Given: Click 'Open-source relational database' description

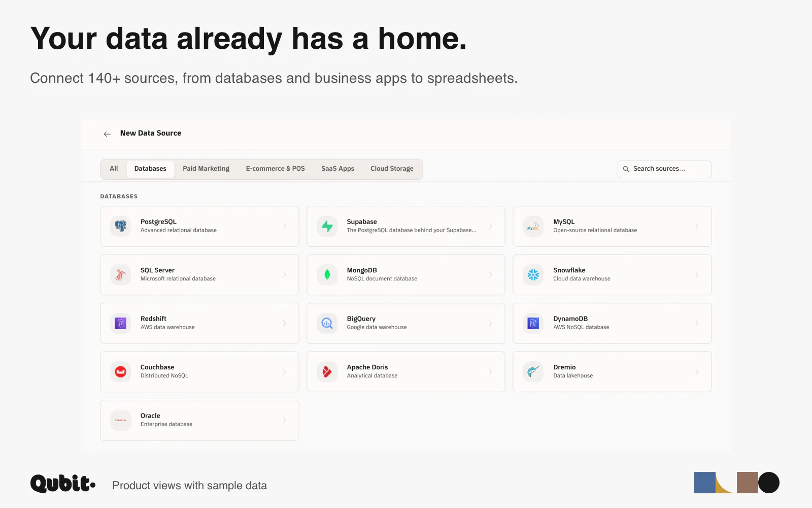Looking at the screenshot, I should click(x=595, y=230).
